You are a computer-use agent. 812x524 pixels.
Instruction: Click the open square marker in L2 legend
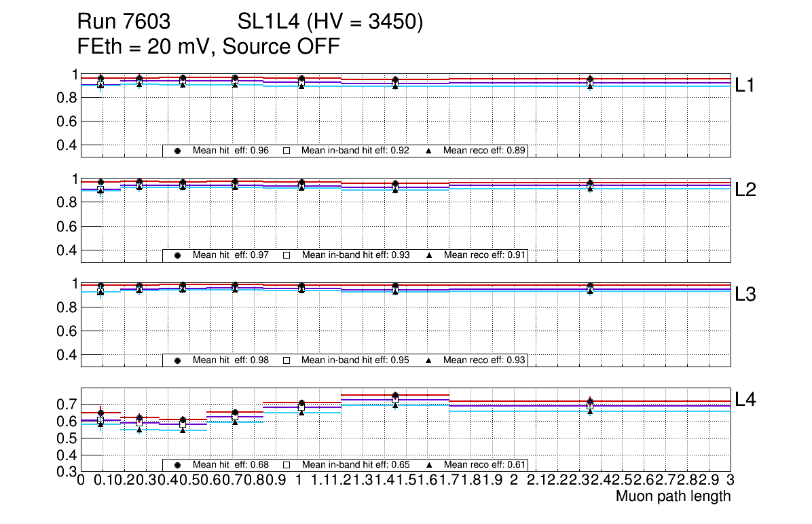point(287,255)
